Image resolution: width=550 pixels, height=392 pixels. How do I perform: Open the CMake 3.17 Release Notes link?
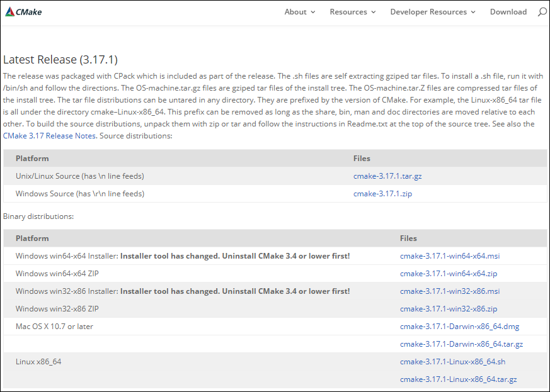click(49, 136)
